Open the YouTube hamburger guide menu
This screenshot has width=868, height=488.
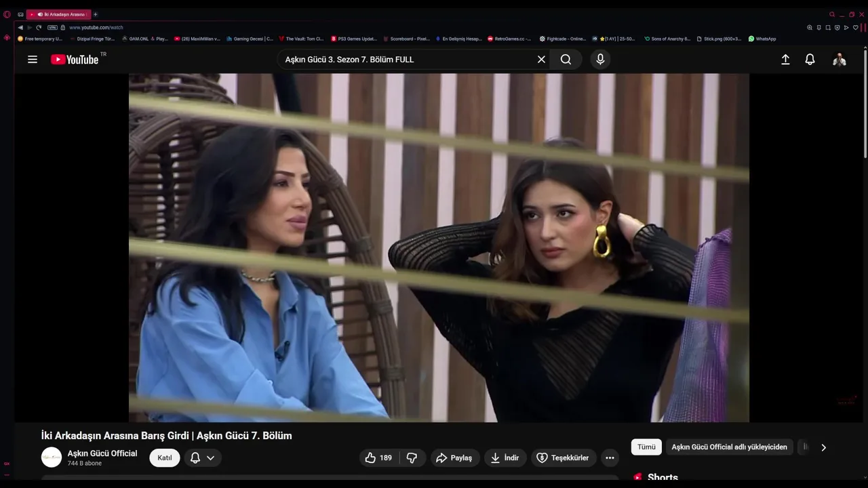(x=33, y=59)
